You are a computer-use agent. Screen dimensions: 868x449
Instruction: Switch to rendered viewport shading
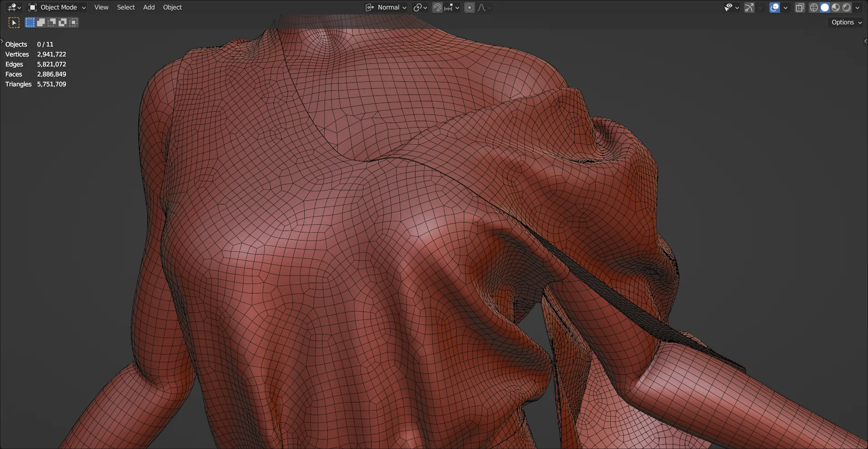click(x=846, y=7)
